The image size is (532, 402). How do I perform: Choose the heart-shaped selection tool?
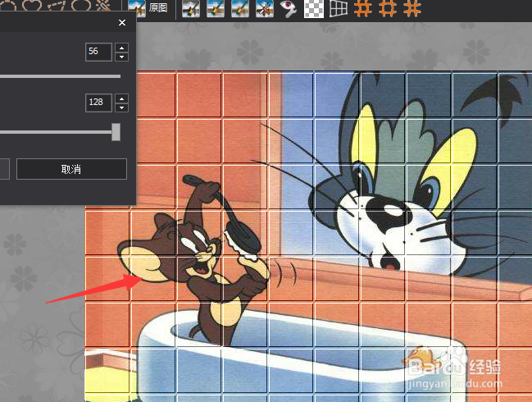click(32, 5)
